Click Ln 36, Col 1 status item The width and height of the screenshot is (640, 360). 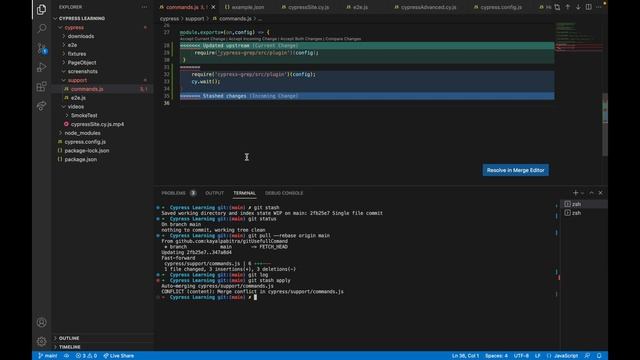[465, 356]
